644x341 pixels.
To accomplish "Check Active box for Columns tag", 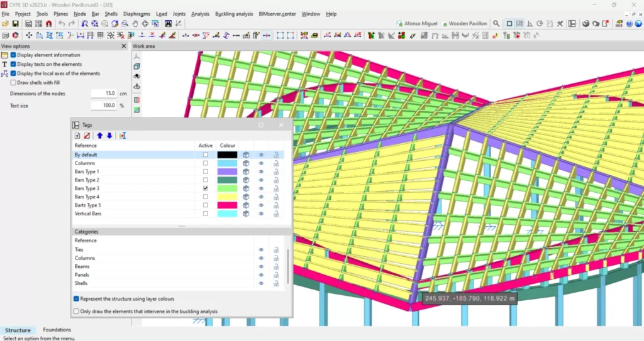I will tap(206, 163).
